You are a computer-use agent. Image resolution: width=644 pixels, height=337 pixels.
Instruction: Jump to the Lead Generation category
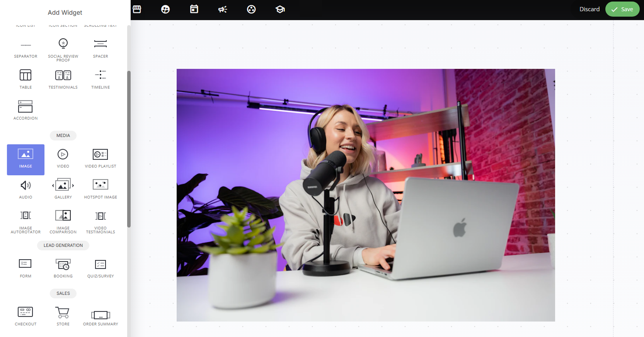coord(63,245)
